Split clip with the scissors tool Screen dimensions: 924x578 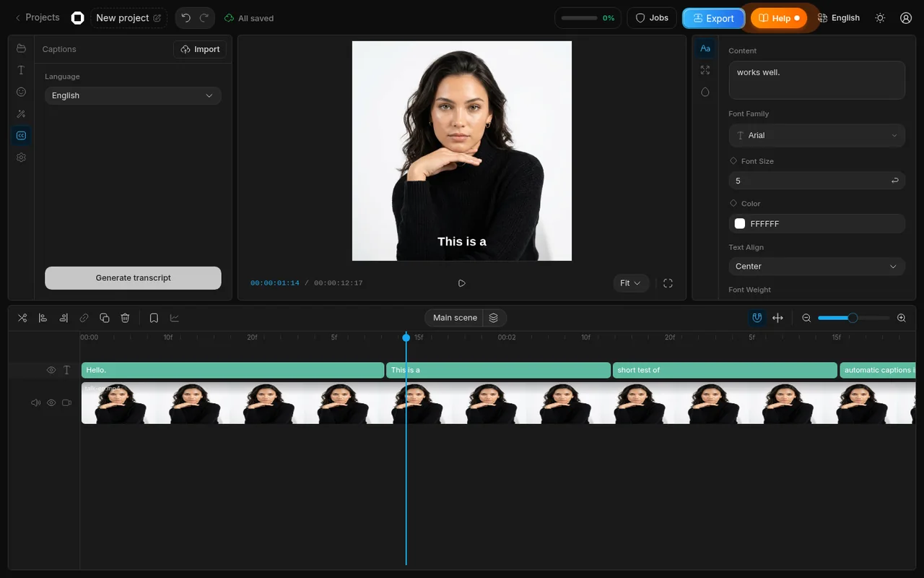coord(22,318)
